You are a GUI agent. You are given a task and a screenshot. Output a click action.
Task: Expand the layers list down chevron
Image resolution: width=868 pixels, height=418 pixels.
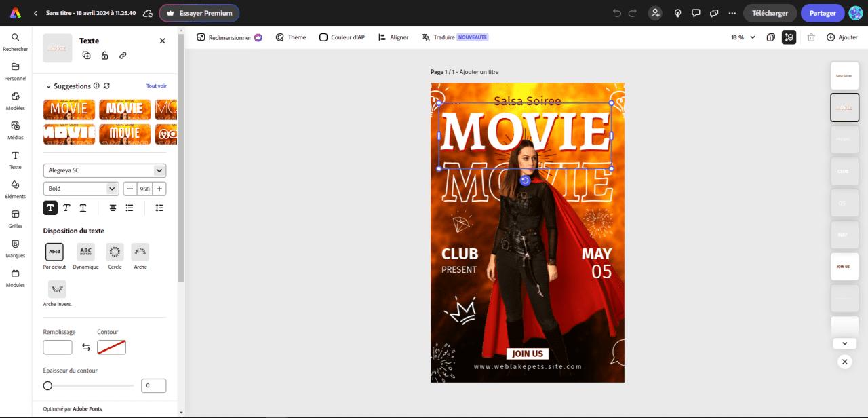click(845, 343)
